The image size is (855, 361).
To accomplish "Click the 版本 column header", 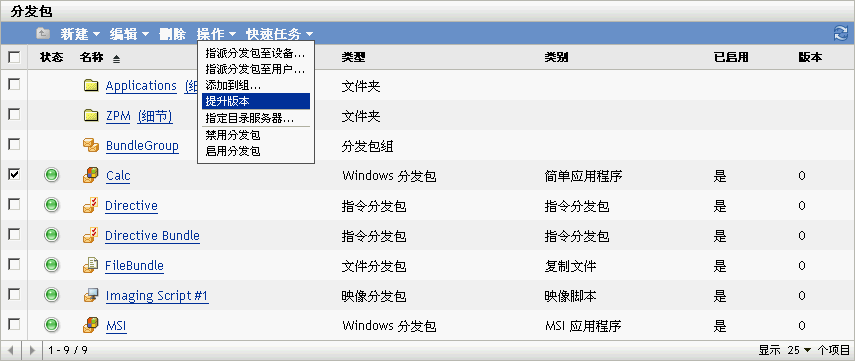I will coord(810,57).
